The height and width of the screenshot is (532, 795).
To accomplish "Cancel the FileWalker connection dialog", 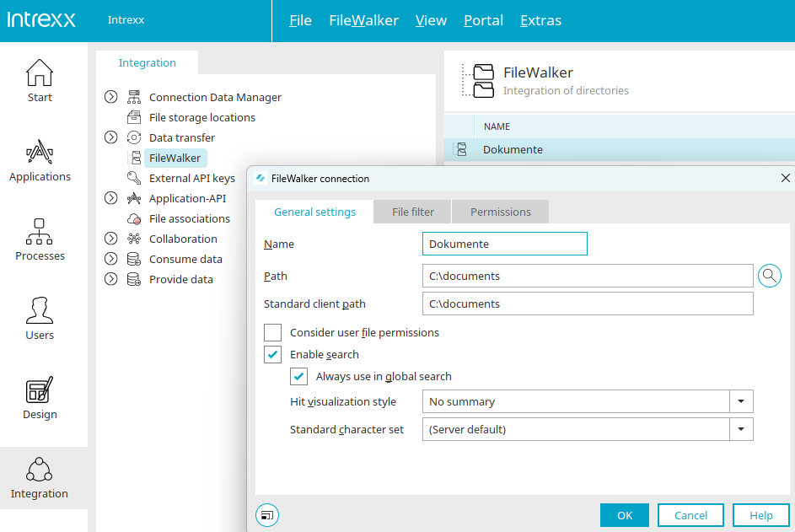I will (690, 515).
